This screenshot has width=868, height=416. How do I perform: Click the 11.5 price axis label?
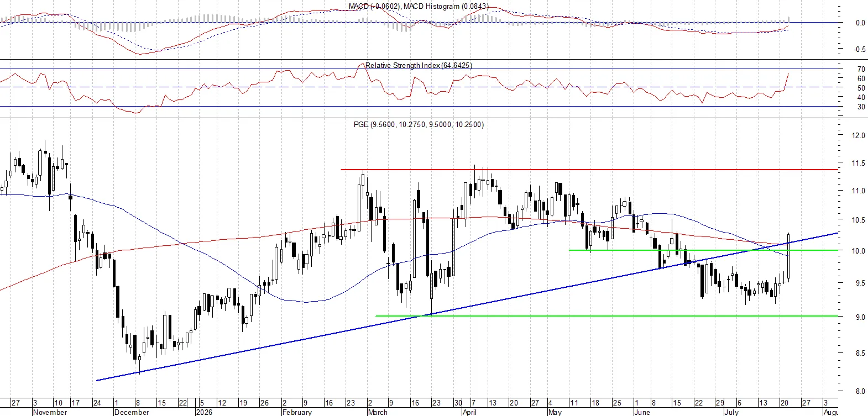click(x=858, y=164)
